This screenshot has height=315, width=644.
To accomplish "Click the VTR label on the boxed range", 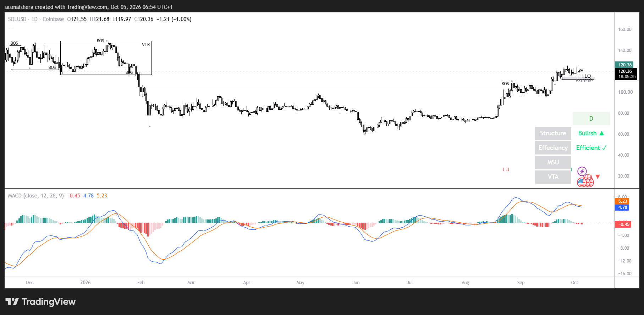I will click(146, 45).
